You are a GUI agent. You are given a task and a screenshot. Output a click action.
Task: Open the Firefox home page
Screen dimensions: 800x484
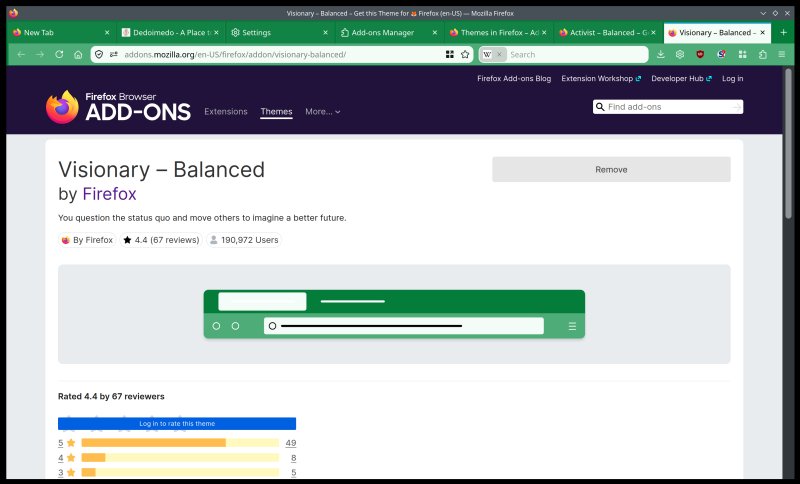(x=78, y=55)
